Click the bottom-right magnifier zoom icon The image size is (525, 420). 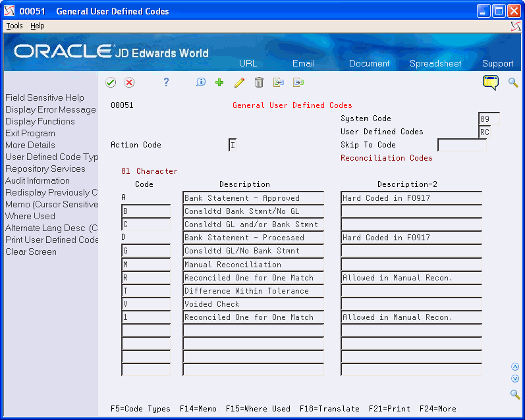click(x=515, y=394)
